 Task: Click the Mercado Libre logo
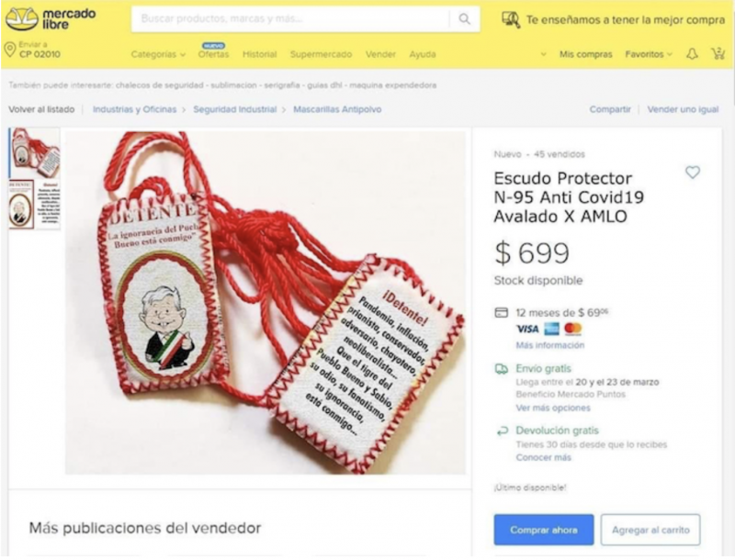tap(51, 19)
